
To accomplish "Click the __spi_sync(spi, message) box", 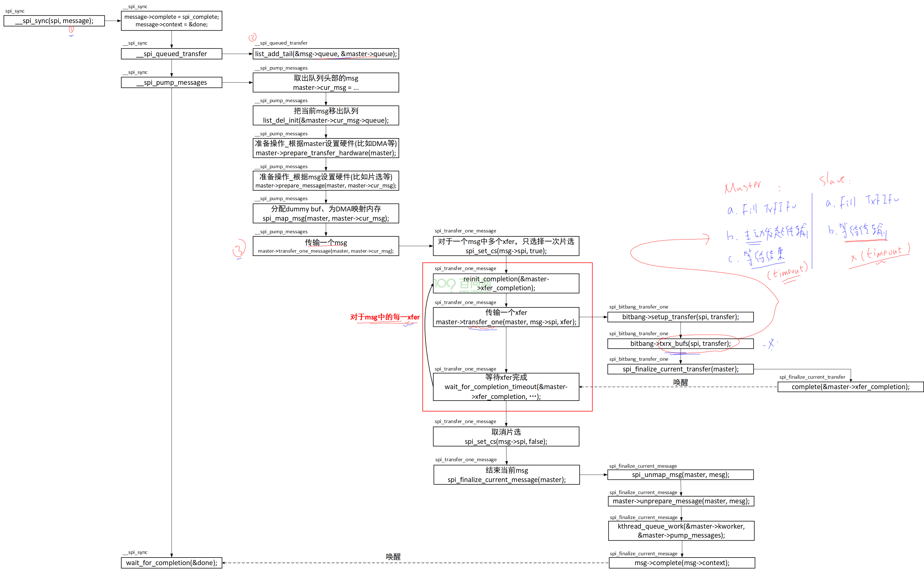I will (54, 21).
